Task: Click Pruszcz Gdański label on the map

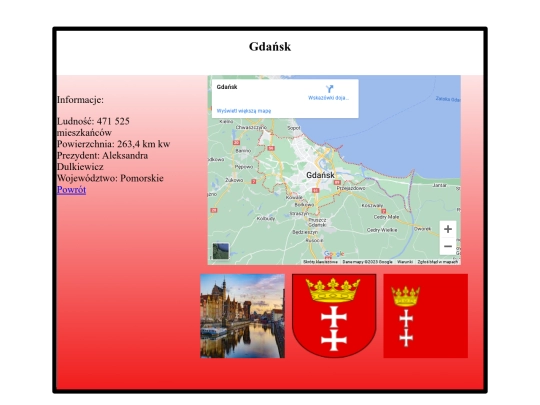Action: pos(317,222)
